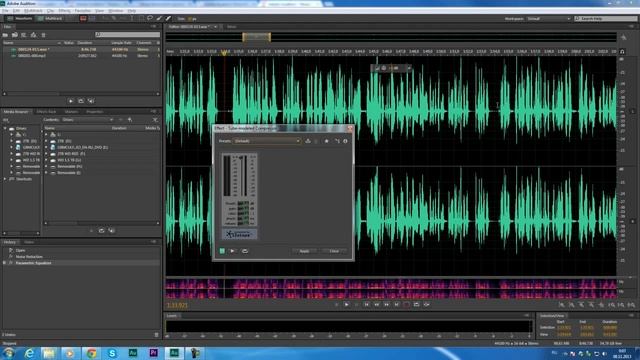The image size is (640, 360).
Task: Switch to Waveform editor view
Action: coord(19,18)
